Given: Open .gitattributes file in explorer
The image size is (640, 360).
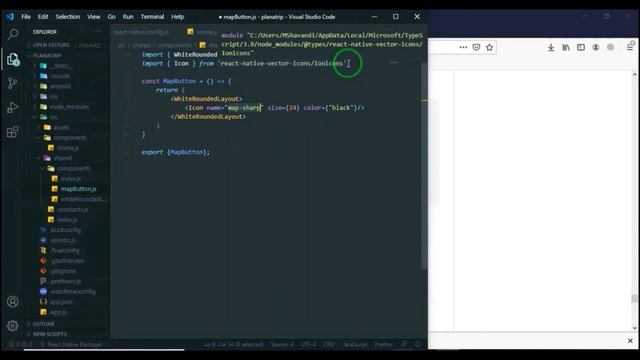Looking at the screenshot, I should point(67,261).
